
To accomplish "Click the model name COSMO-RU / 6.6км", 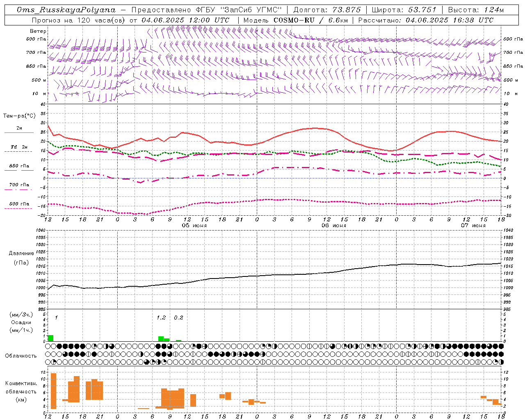I will tap(310, 20).
